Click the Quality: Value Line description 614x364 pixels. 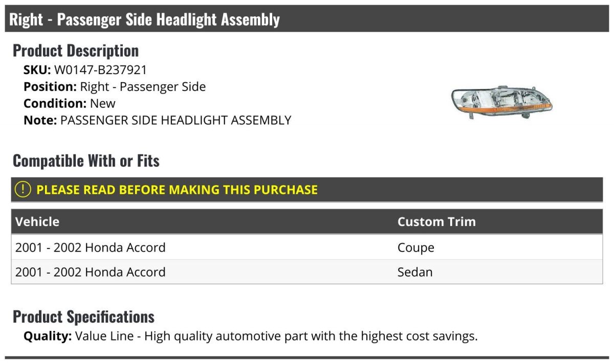251,336
